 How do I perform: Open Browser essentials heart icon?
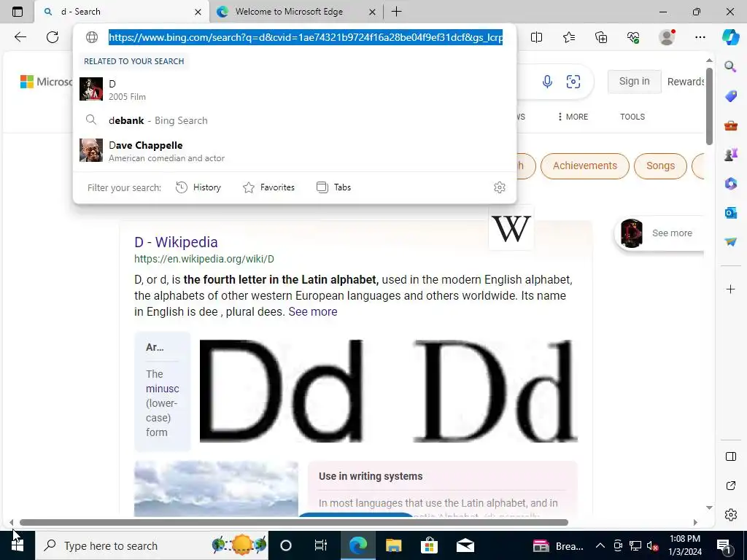[x=633, y=37]
